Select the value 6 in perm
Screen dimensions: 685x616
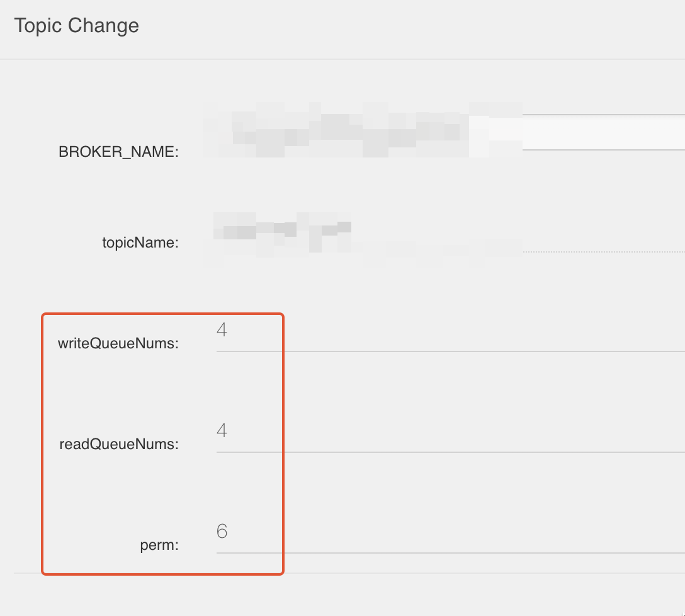[222, 531]
